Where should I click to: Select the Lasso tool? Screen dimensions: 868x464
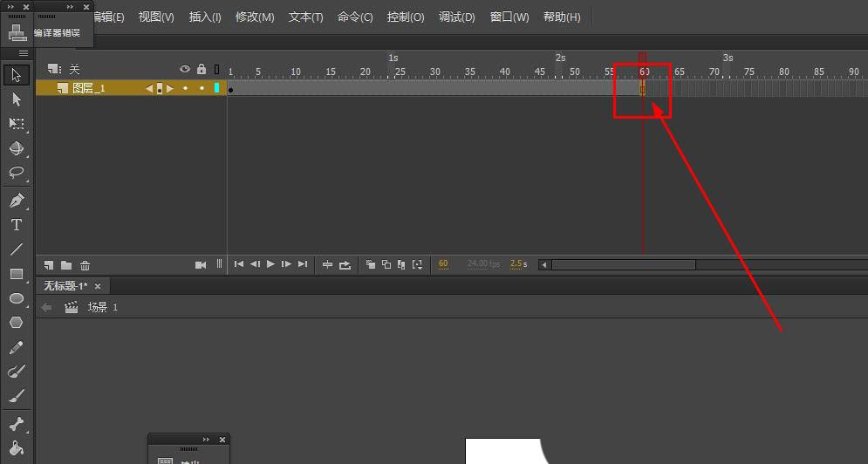[x=16, y=172]
